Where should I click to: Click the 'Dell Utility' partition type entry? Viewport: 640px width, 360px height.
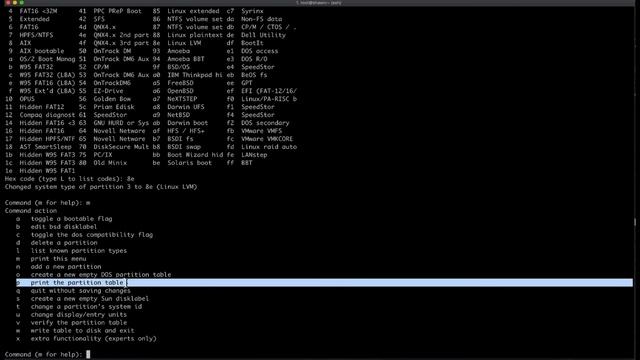[263, 35]
